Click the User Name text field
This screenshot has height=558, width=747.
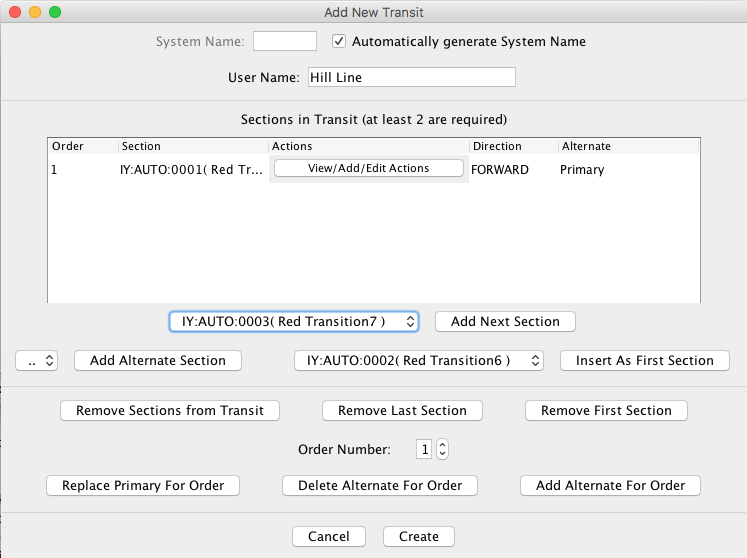pyautogui.click(x=410, y=78)
